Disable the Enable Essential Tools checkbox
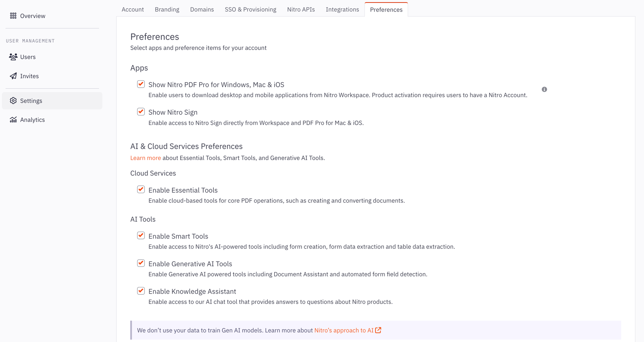 point(141,190)
